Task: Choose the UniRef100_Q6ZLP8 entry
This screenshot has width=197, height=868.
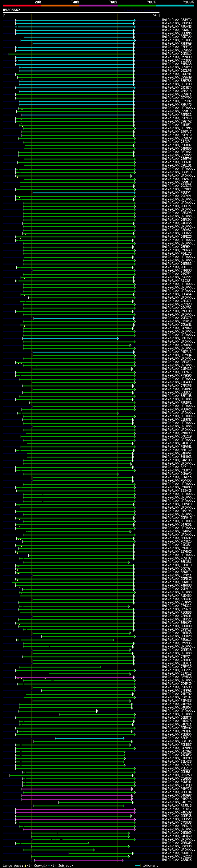Action: 177,71
